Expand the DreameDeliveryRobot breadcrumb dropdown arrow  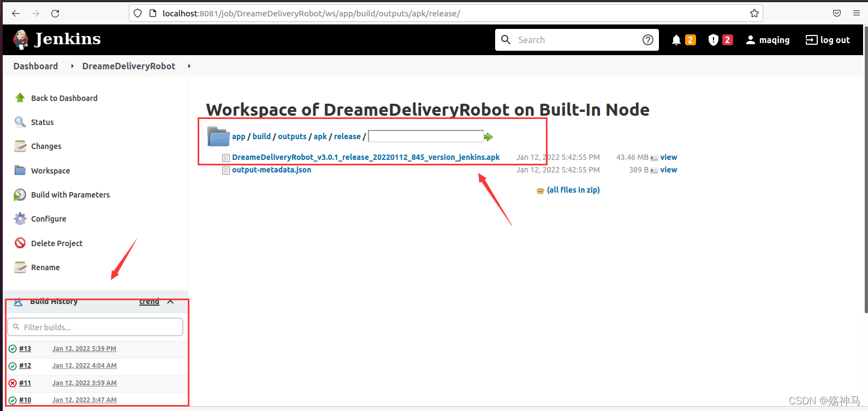tap(189, 66)
